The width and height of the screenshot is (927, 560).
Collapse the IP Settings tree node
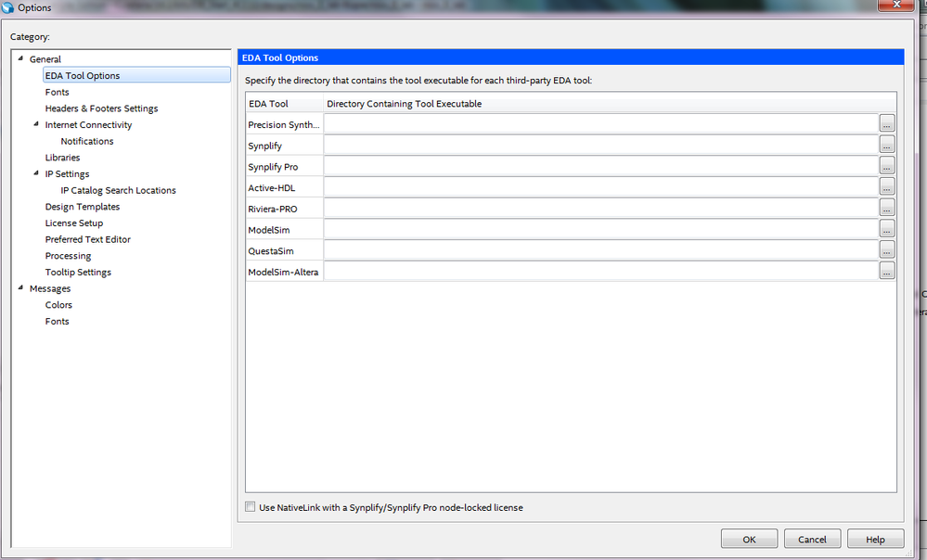(x=36, y=173)
